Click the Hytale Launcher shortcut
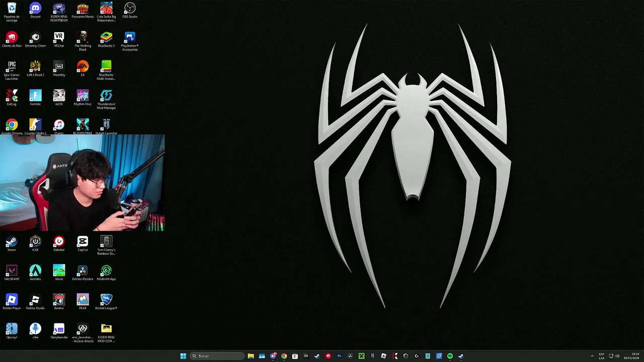 coord(106,126)
